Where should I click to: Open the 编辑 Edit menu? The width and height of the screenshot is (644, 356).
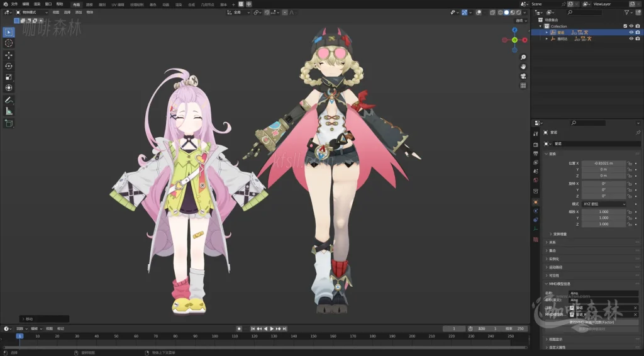click(25, 4)
